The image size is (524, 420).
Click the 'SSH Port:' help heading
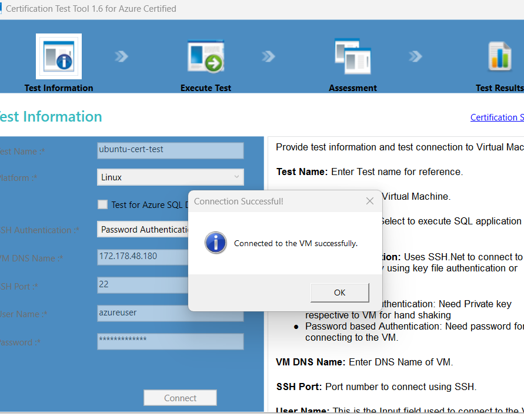(x=299, y=387)
